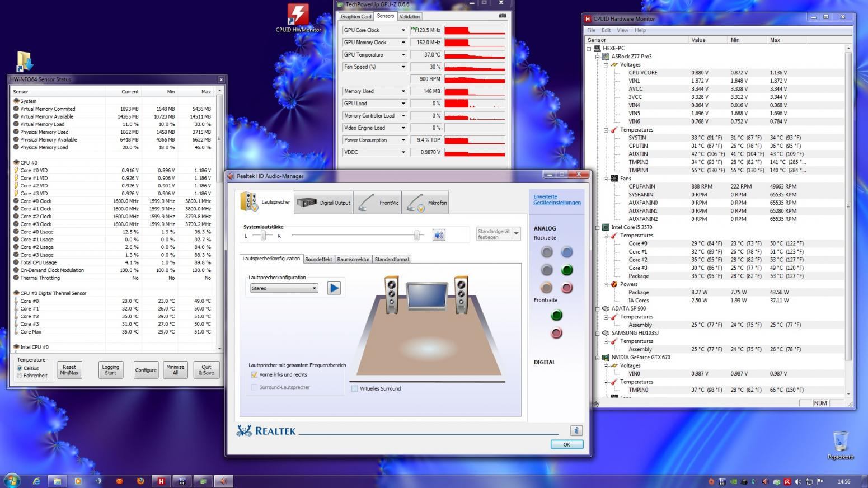The image size is (868, 488).
Task: Open View menu in HWMonitor
Action: [x=622, y=30]
